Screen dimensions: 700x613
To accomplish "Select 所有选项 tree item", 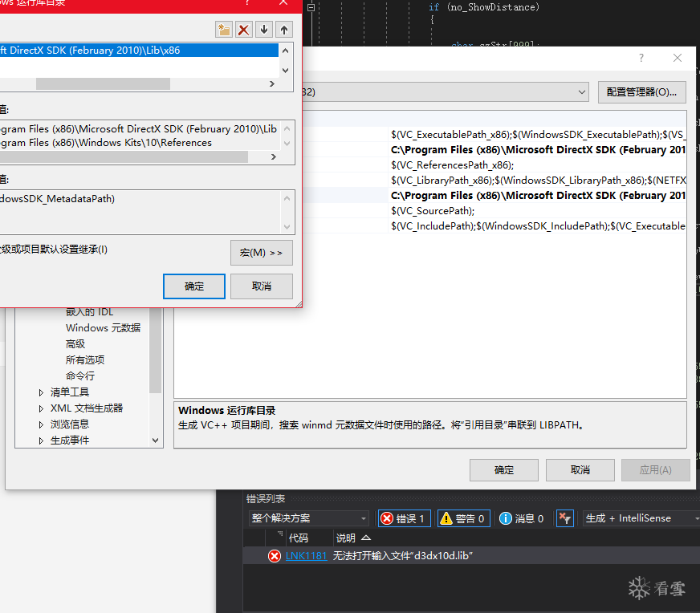I will pyautogui.click(x=85, y=360).
